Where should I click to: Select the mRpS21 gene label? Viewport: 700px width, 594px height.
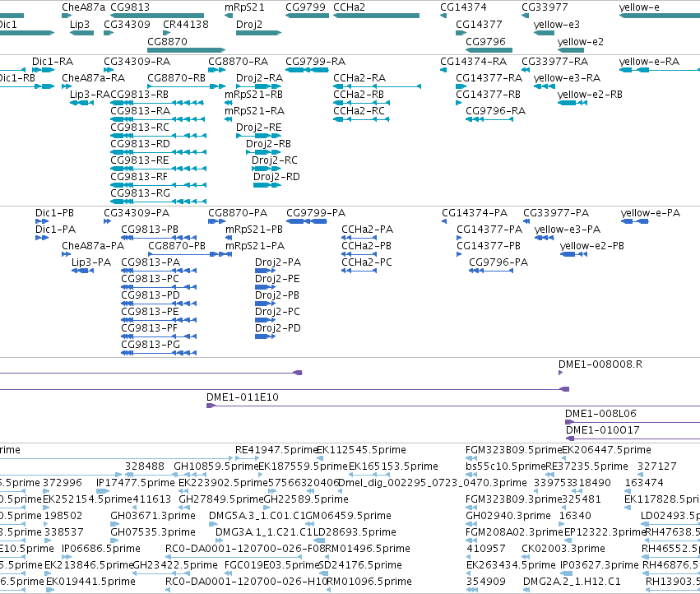pos(244,7)
